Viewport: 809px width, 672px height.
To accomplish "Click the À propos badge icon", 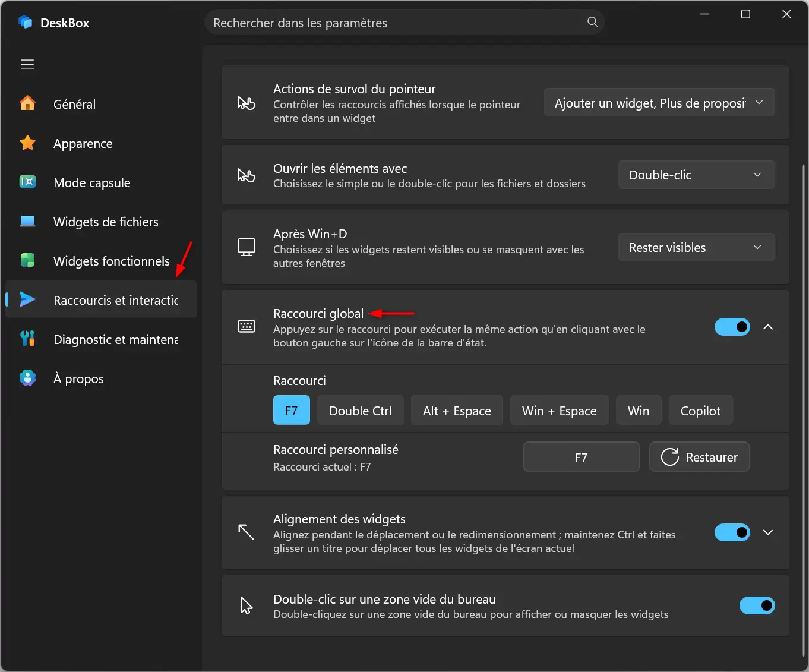I will click(x=27, y=378).
